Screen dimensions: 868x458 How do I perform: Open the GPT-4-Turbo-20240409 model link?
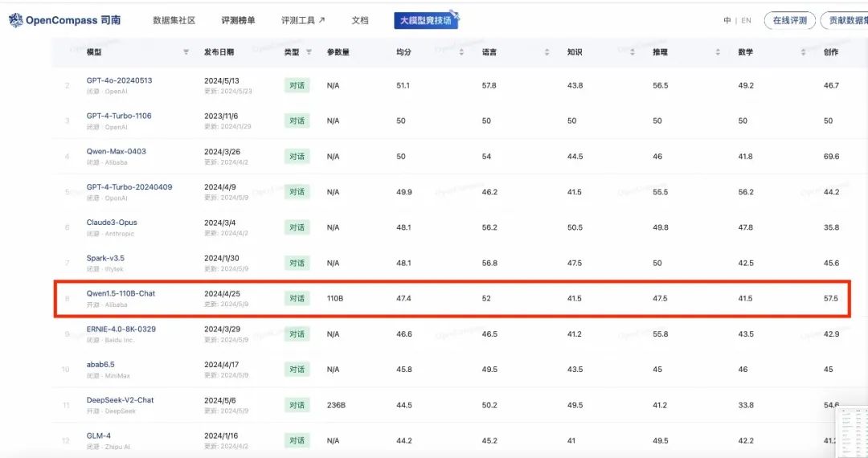click(129, 187)
